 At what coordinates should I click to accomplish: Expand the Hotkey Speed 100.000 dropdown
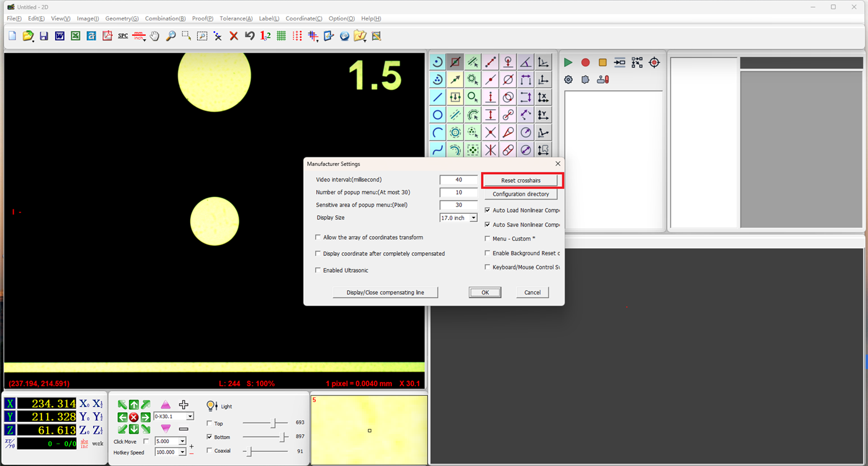[182, 452]
